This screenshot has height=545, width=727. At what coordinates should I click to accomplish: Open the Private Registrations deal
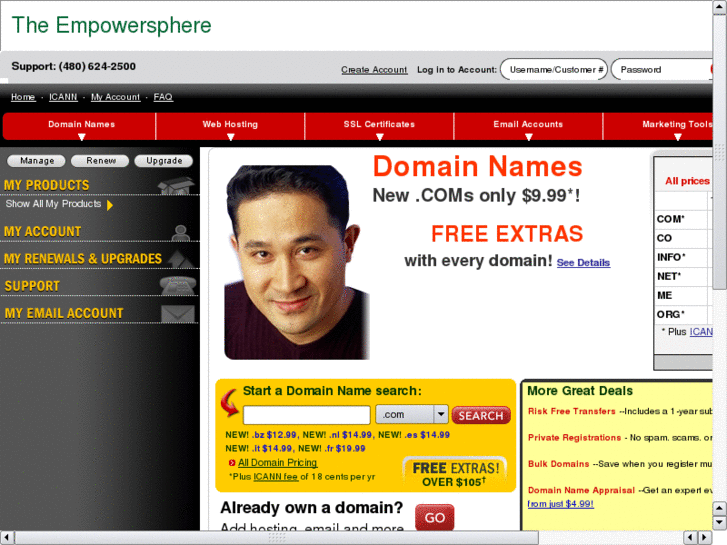pyautogui.click(x=574, y=437)
